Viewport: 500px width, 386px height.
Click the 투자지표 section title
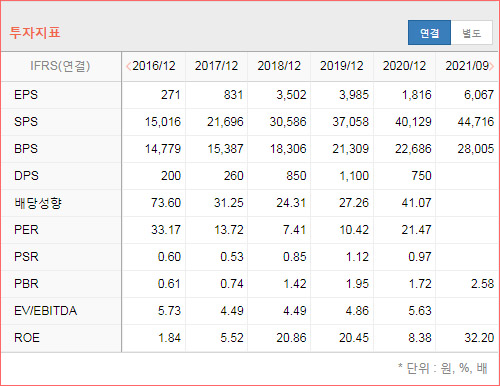coord(35,33)
